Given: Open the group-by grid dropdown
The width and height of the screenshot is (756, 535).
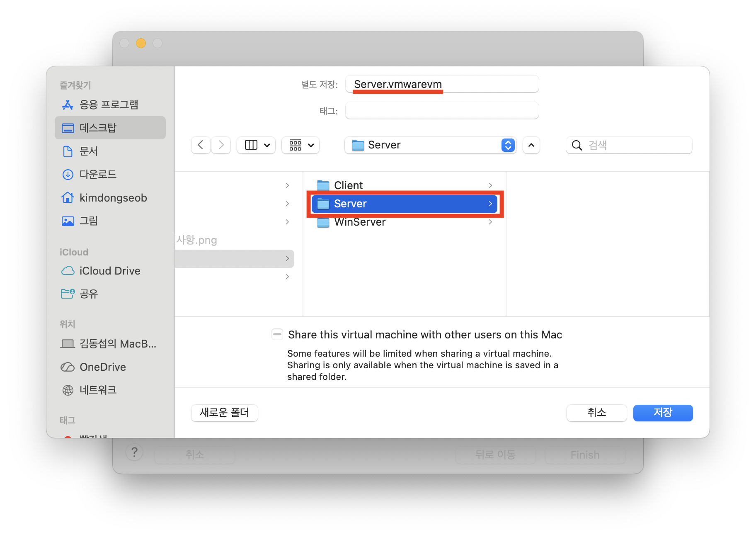Looking at the screenshot, I should point(300,145).
